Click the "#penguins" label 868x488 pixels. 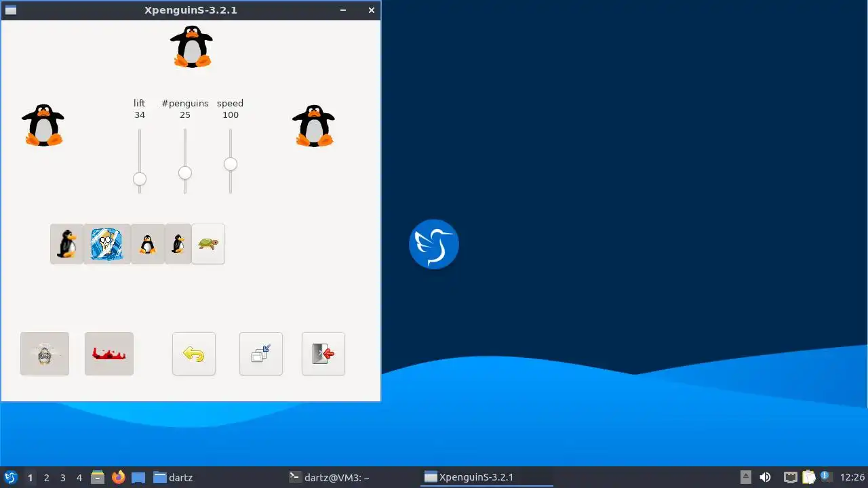(x=185, y=103)
